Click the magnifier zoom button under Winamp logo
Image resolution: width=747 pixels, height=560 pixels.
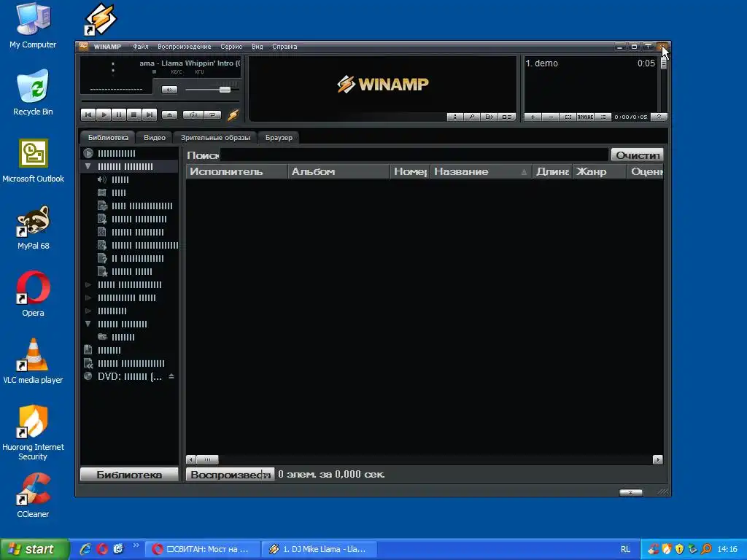472,117
